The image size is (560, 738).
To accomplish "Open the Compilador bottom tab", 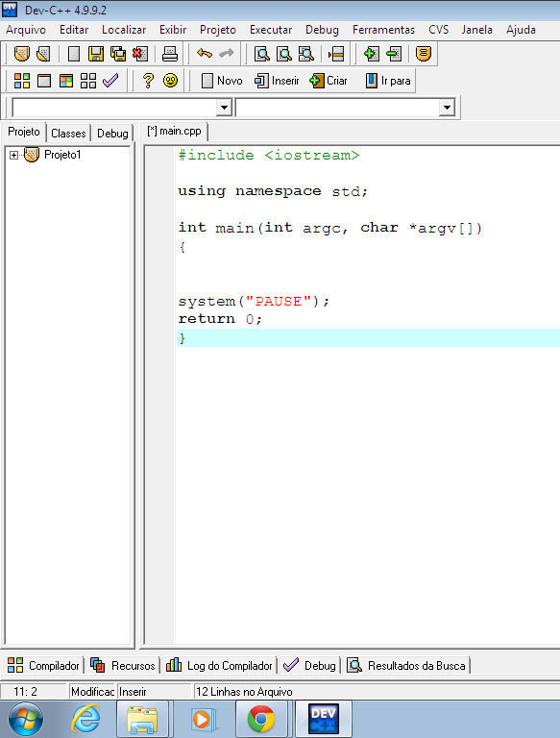I will click(x=43, y=666).
